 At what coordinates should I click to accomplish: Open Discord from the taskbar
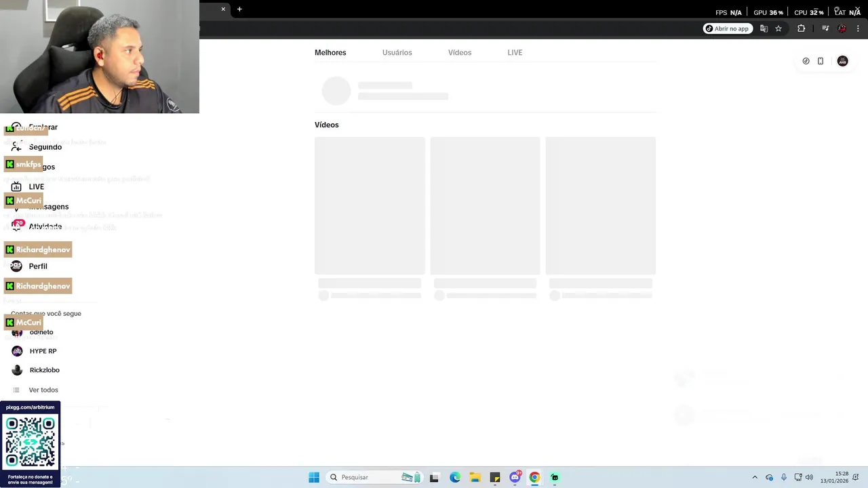(x=515, y=477)
